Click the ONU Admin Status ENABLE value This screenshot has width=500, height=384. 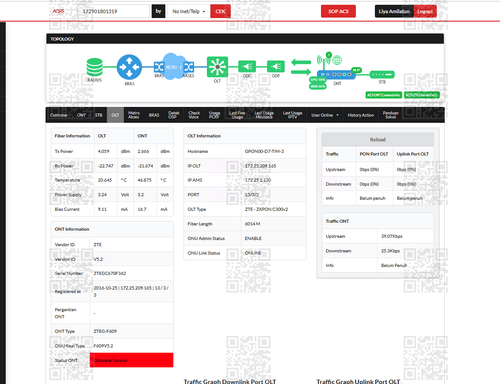pyautogui.click(x=253, y=238)
